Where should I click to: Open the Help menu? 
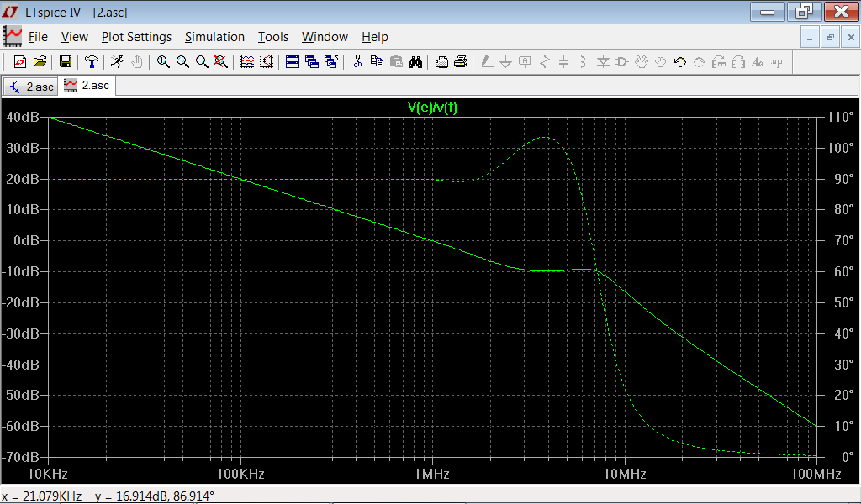point(374,37)
